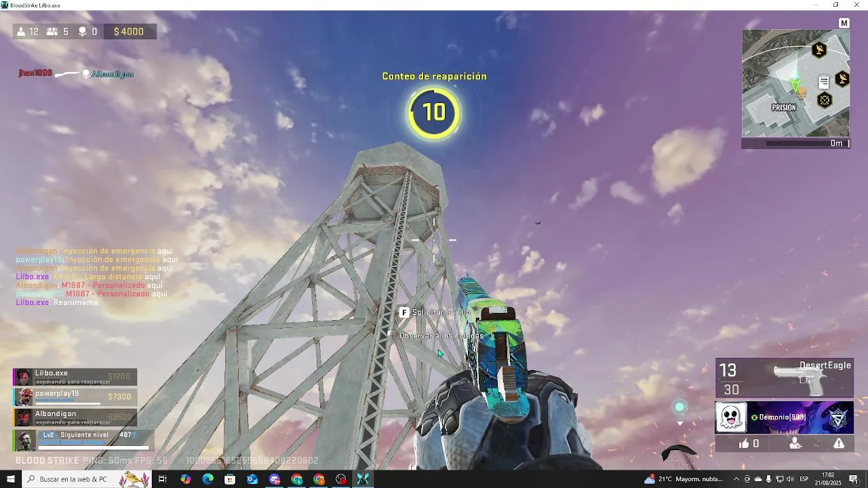
Task: Click the document icon on the minimap
Action: pos(824,82)
